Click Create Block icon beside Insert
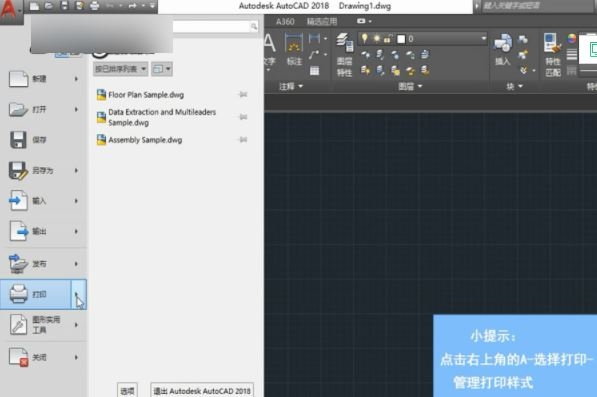The image size is (597, 397). pos(523,39)
